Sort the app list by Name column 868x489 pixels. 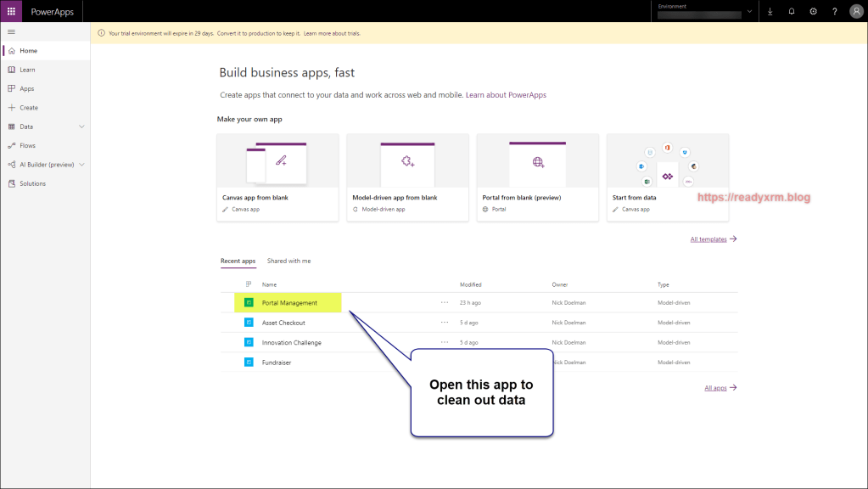(x=269, y=284)
